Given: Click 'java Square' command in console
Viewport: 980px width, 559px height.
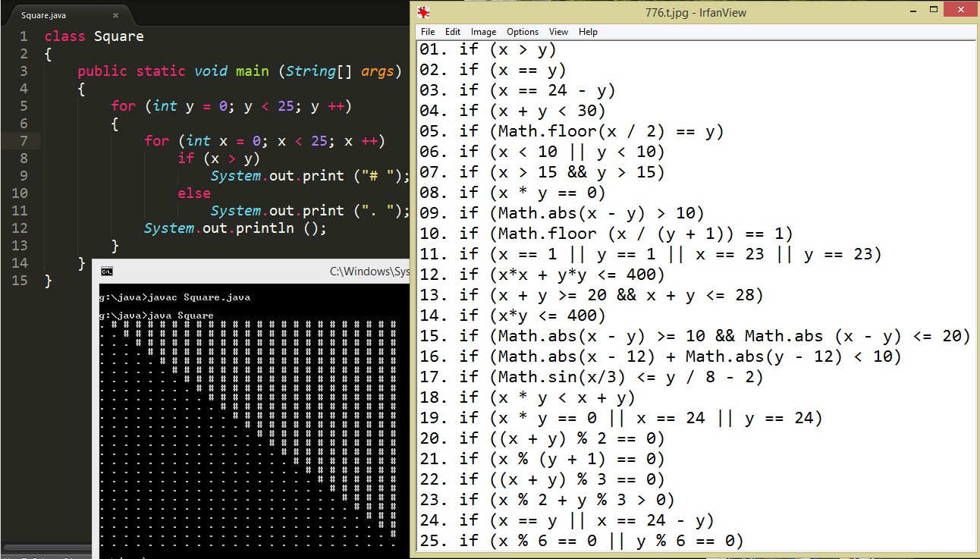Looking at the screenshot, I should tap(181, 316).
